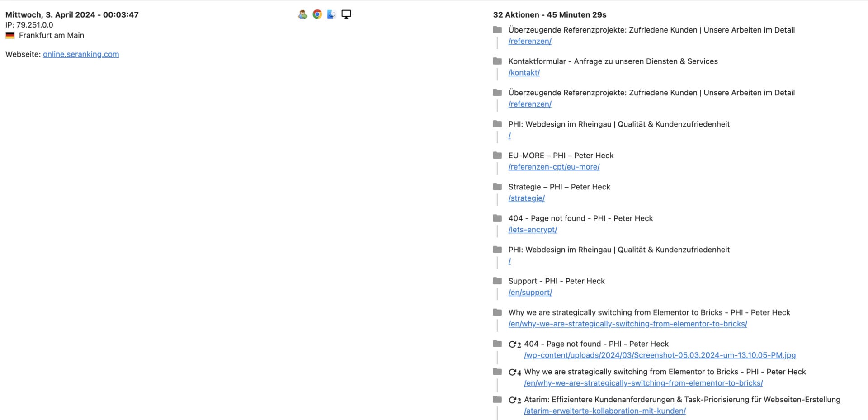
Task: Click the desktop monitor device icon
Action: tap(346, 14)
